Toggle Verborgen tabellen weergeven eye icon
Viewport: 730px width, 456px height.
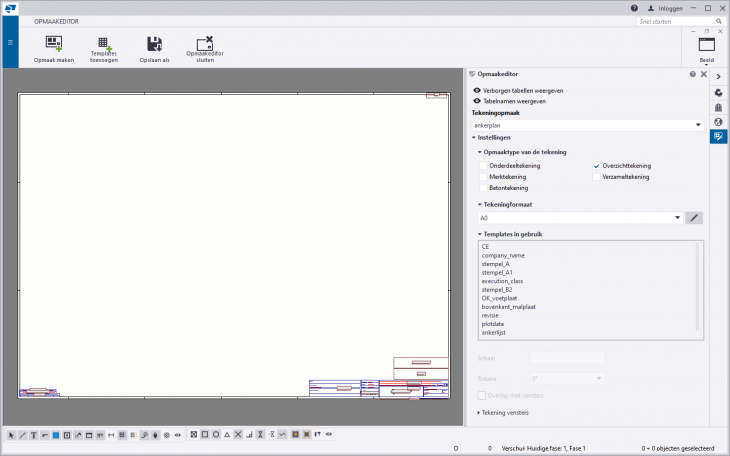click(x=477, y=90)
